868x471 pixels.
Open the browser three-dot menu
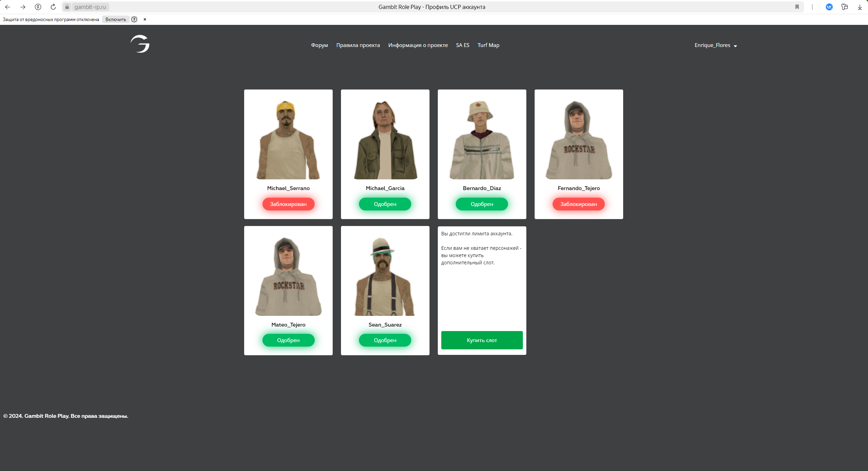click(x=812, y=7)
